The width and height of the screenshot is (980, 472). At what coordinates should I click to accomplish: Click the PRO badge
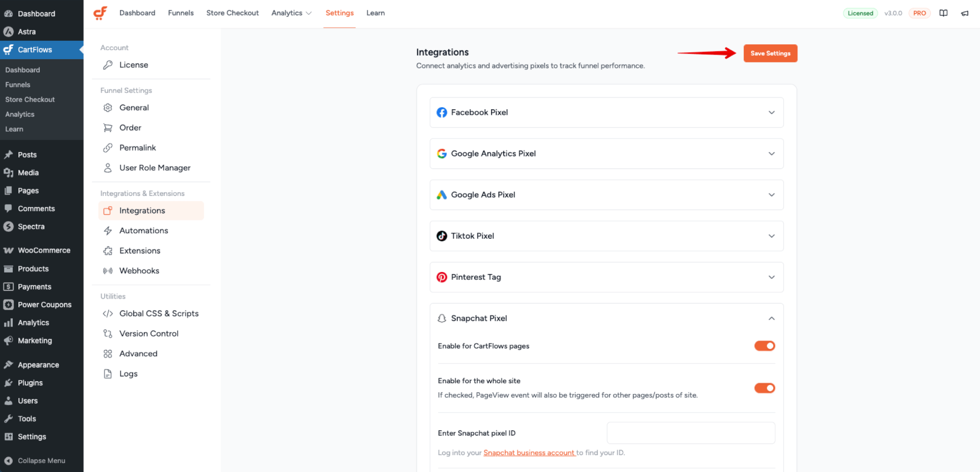pos(919,13)
